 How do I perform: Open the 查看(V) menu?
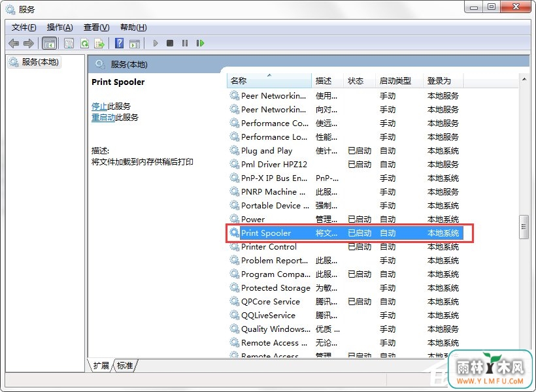pos(96,27)
